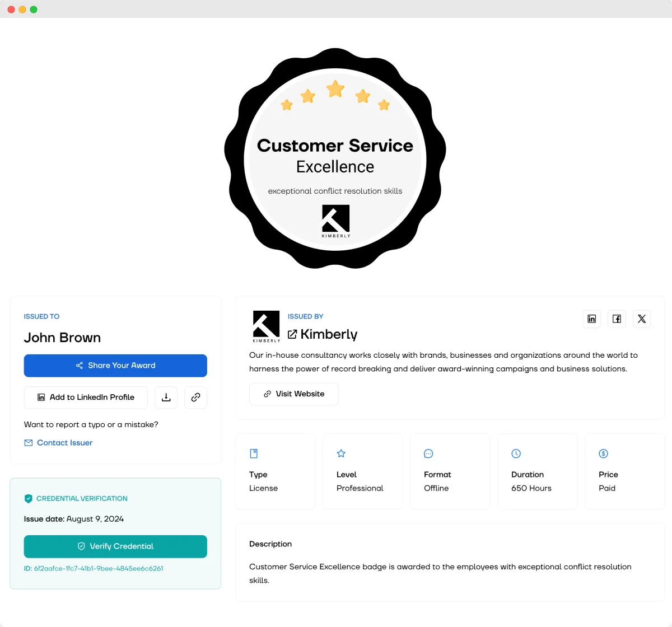Click the Verify Credential button

click(x=115, y=546)
